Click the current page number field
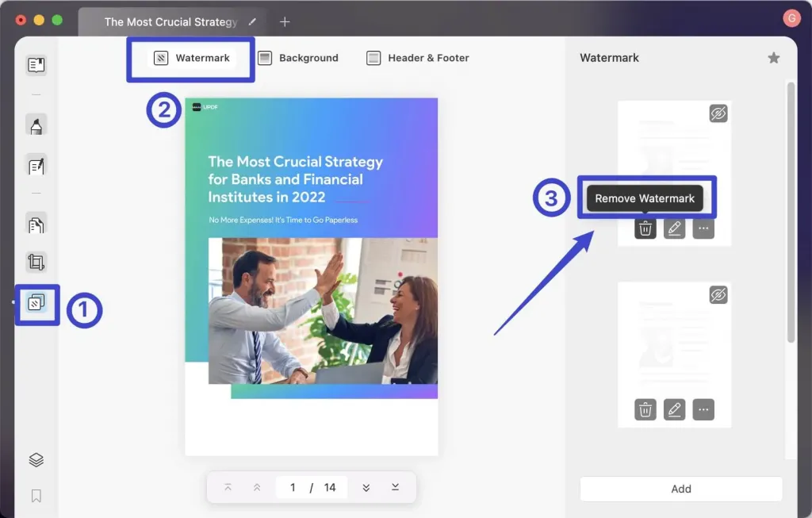The width and height of the screenshot is (812, 518). tap(293, 487)
